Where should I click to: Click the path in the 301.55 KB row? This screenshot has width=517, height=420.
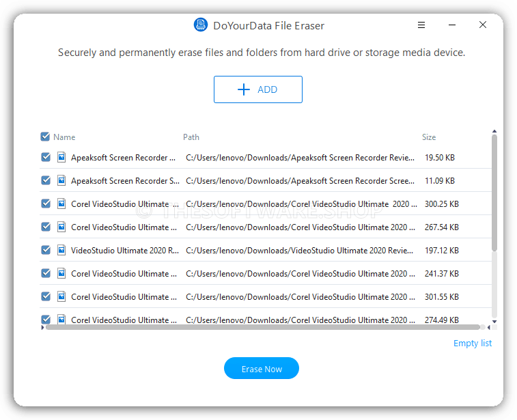pyautogui.click(x=301, y=297)
